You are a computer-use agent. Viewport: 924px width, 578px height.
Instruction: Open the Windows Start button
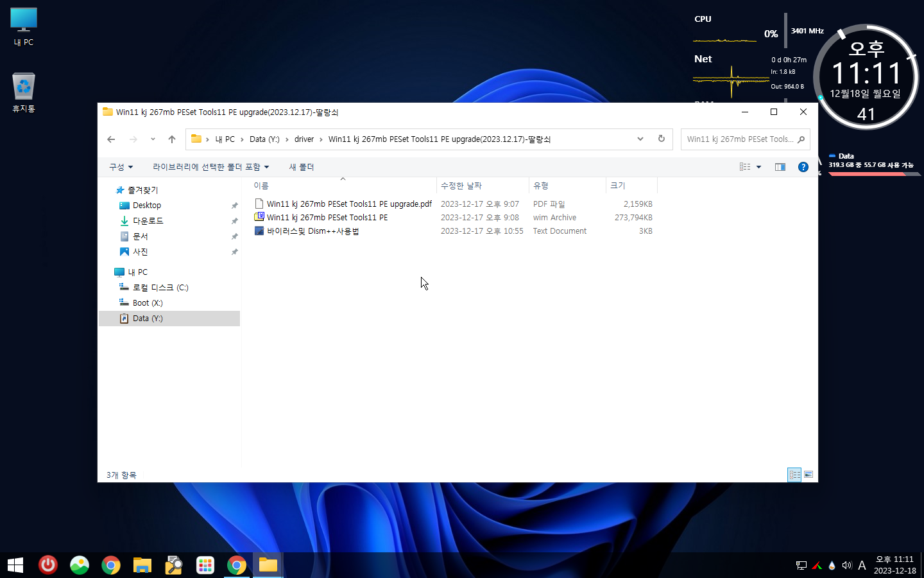(x=15, y=565)
